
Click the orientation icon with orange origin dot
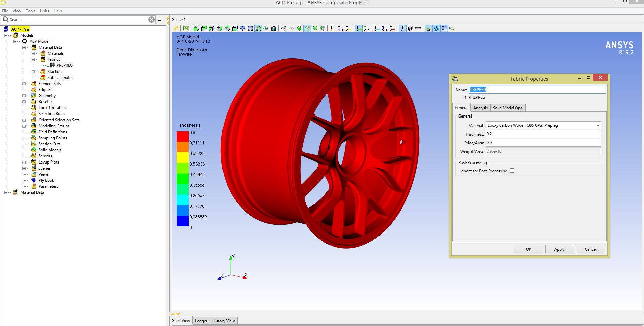[333, 28]
